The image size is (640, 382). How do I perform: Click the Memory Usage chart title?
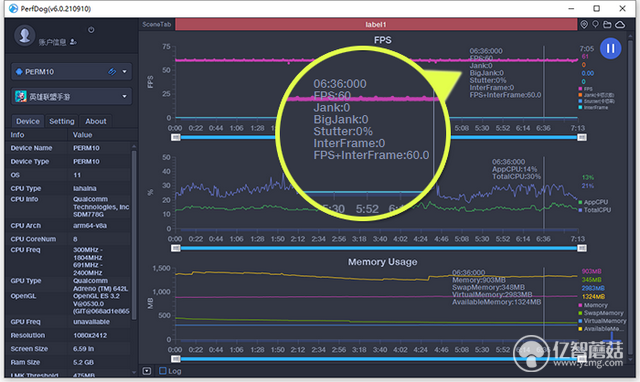(x=382, y=262)
